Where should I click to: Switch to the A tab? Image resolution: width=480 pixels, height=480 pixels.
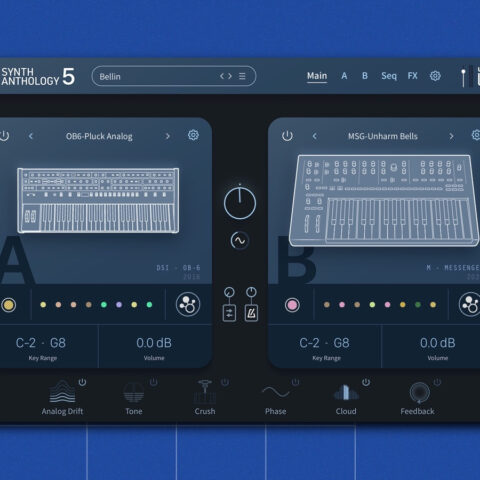(344, 76)
